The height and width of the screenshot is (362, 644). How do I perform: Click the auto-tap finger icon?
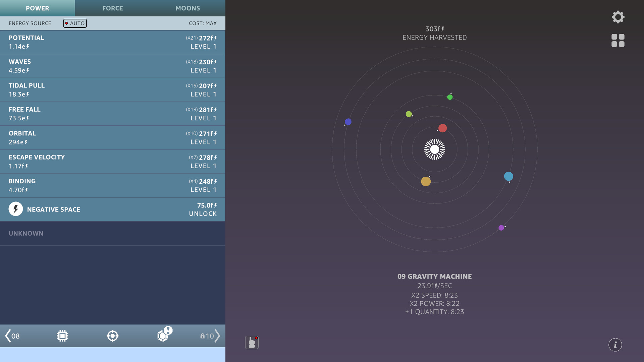click(252, 343)
